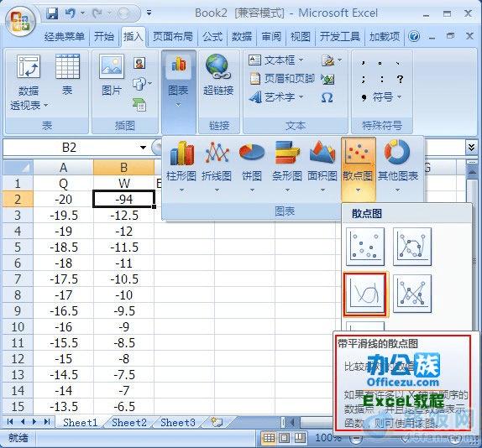Image resolution: width=482 pixels, height=448 pixels.
Task: Open Customize Quick Access Toolbar dropdown
Action: pyautogui.click(x=149, y=13)
